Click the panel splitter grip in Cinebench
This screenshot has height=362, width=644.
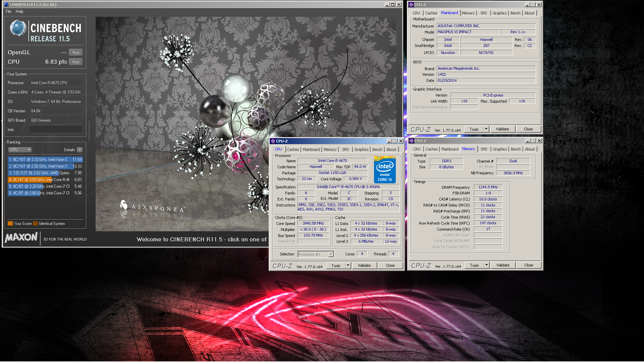[89, 130]
